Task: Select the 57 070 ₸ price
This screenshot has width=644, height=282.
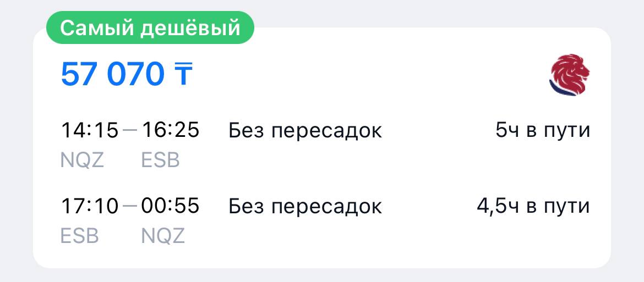Action: click(127, 75)
